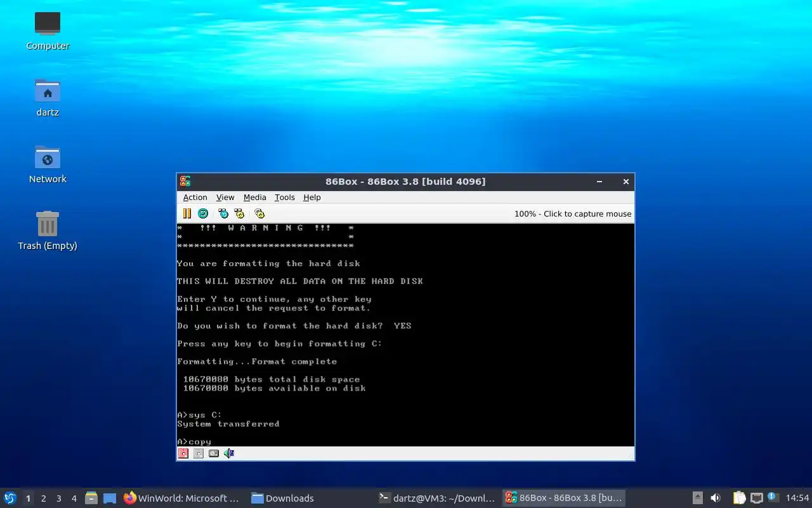
Task: Click the 86Box taskbar entry
Action: pyautogui.click(x=564, y=498)
